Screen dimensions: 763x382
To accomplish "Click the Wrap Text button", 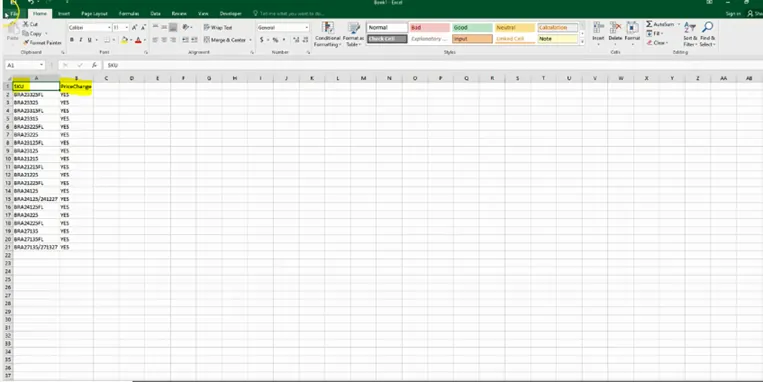I will 218,28.
